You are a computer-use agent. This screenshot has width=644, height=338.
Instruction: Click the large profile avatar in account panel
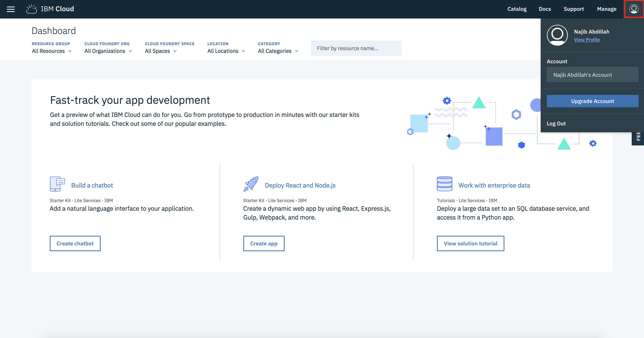pos(557,35)
